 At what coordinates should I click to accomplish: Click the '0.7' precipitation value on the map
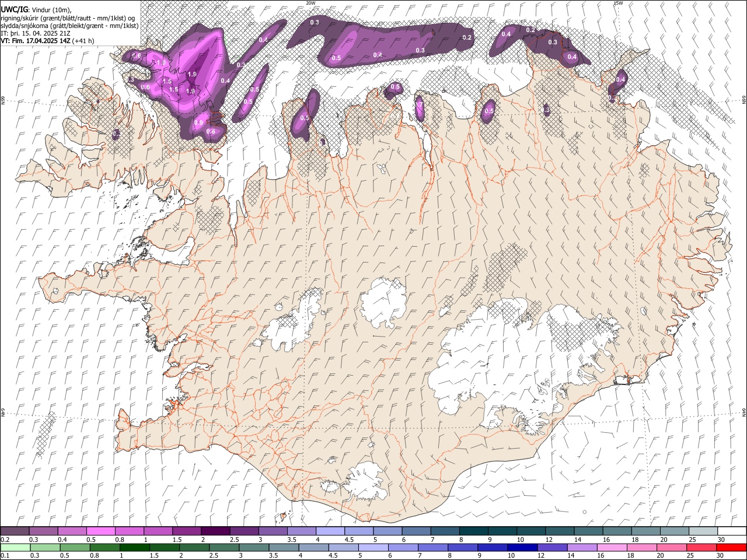click(419, 104)
